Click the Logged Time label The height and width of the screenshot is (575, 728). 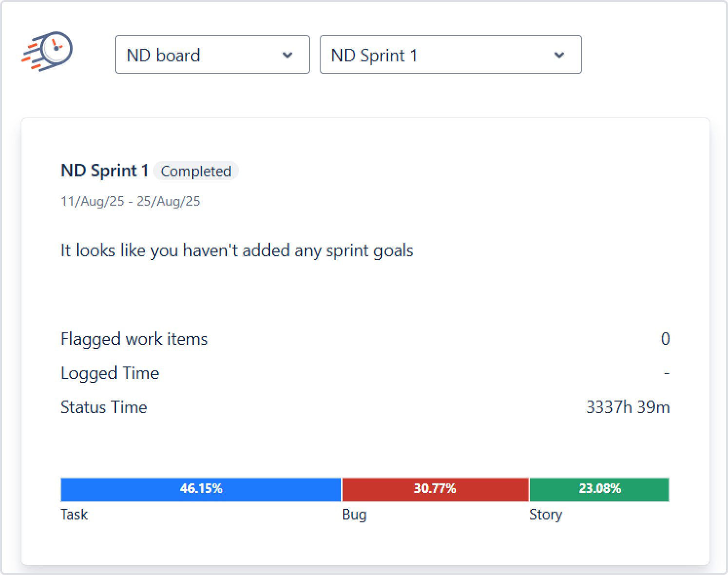[110, 373]
